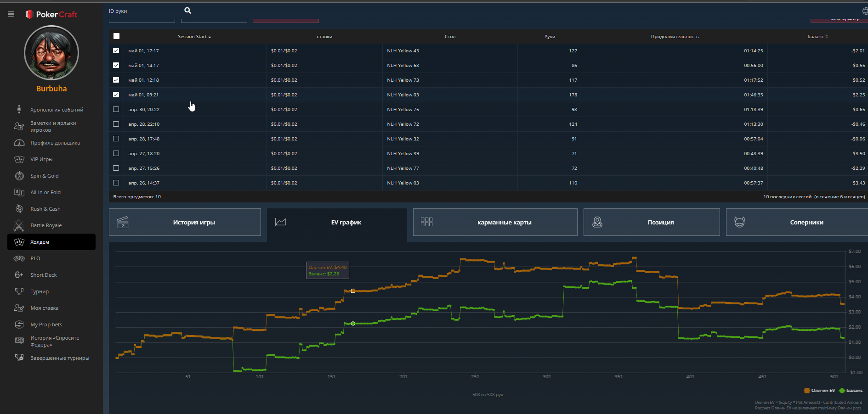Click the VIP Игры cards icon
Image resolution: width=868 pixels, height=414 pixels.
pos(19,159)
